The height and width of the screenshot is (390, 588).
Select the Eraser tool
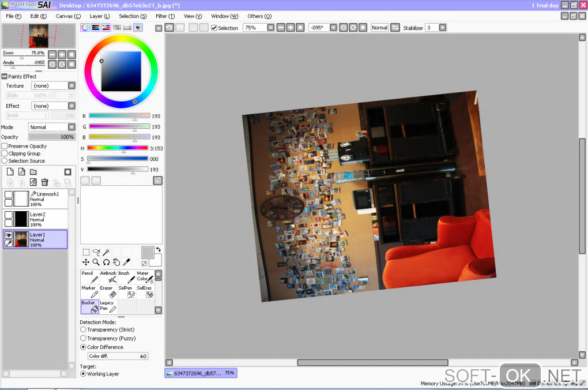(108, 292)
